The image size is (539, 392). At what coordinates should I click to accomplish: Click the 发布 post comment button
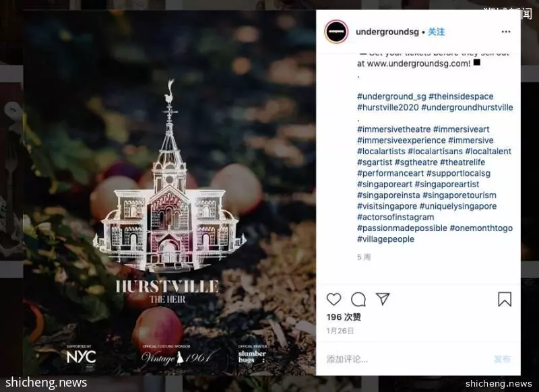pyautogui.click(x=502, y=360)
